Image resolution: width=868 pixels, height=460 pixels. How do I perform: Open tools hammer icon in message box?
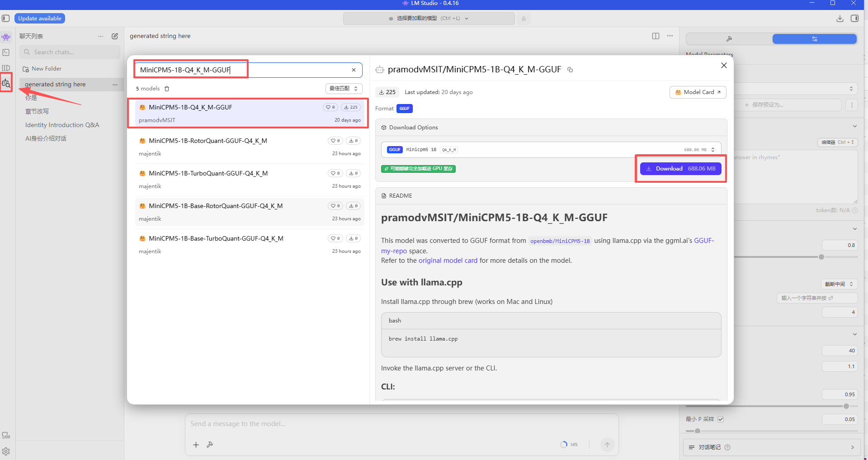coord(210,445)
